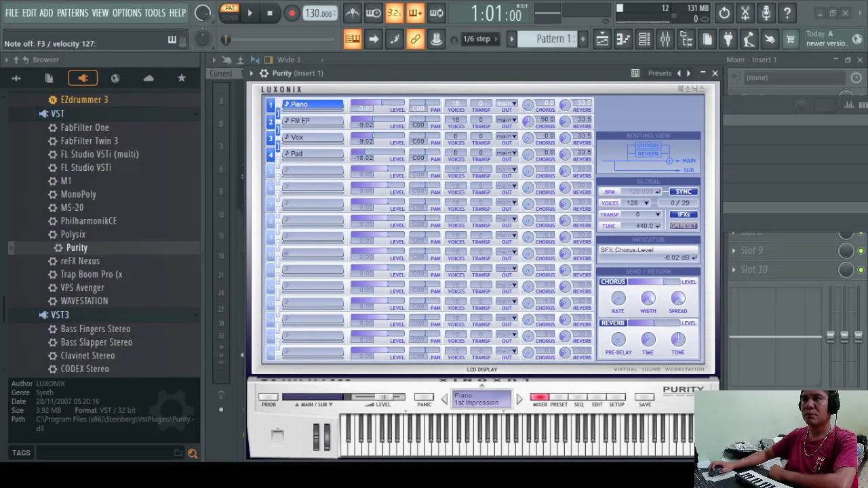Add new pattern with plus button

(583, 39)
